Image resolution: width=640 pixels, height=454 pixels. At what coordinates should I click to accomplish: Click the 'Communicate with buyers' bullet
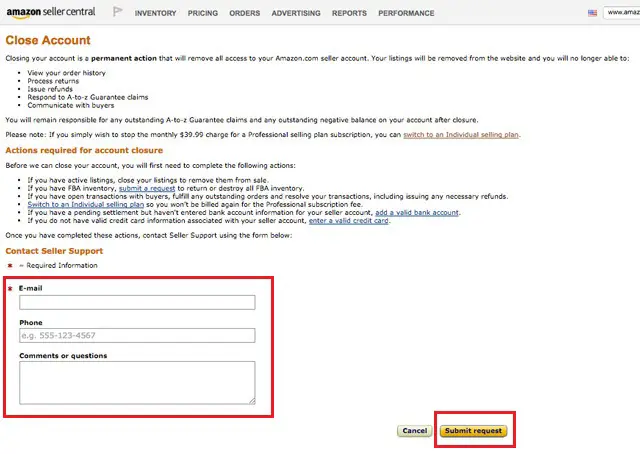coord(71,105)
